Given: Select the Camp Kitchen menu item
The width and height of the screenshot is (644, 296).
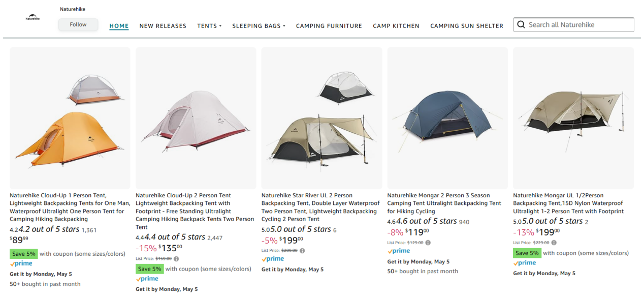Looking at the screenshot, I should point(396,26).
